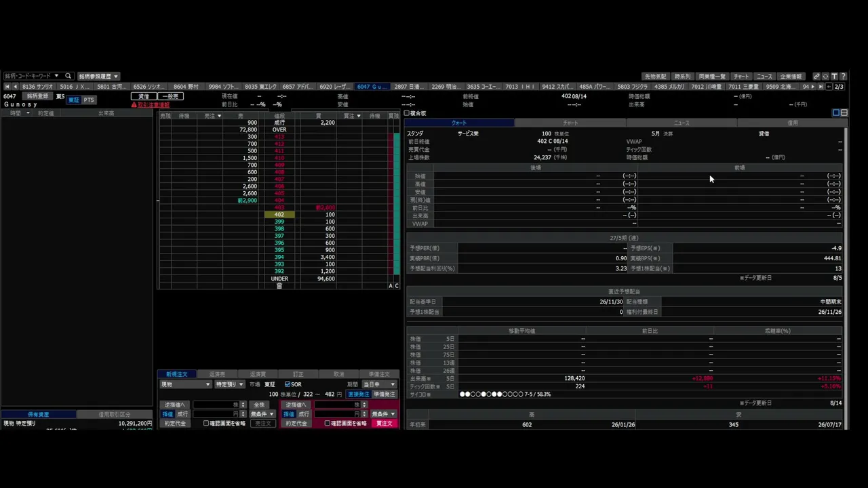Click the 取引注意情報 link
Image resolution: width=868 pixels, height=488 pixels.
coord(153,105)
